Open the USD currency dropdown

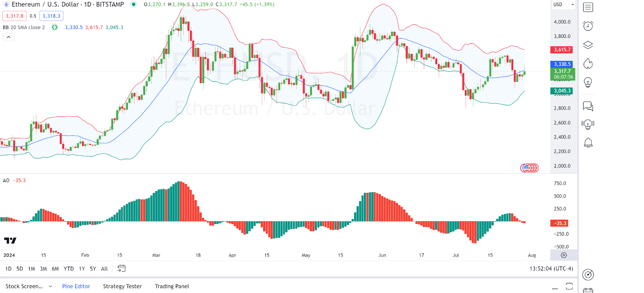click(x=564, y=4)
